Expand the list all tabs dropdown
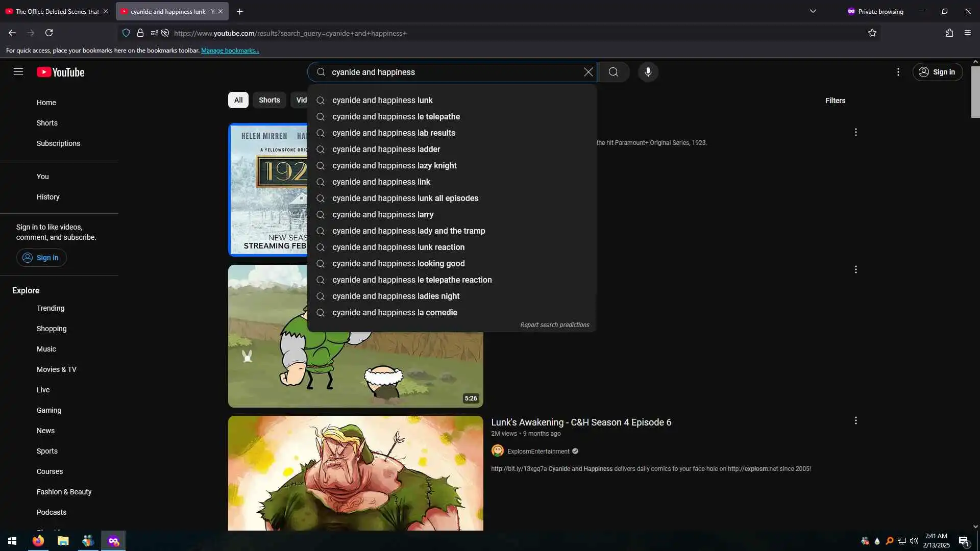The width and height of the screenshot is (980, 551). tap(813, 11)
